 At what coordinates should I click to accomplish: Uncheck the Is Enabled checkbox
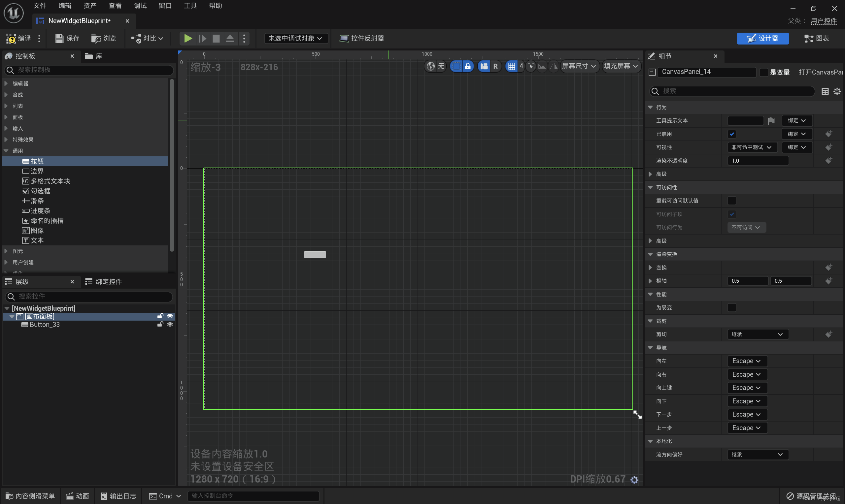pyautogui.click(x=732, y=134)
